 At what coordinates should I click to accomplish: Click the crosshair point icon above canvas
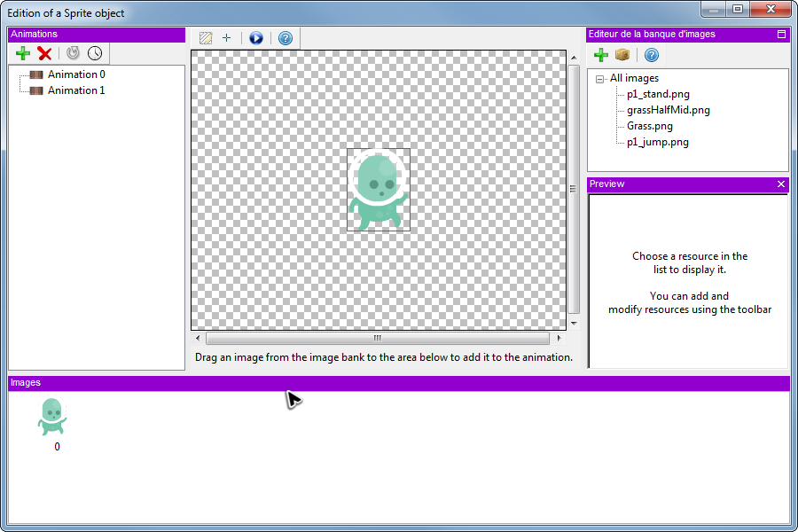pos(226,38)
